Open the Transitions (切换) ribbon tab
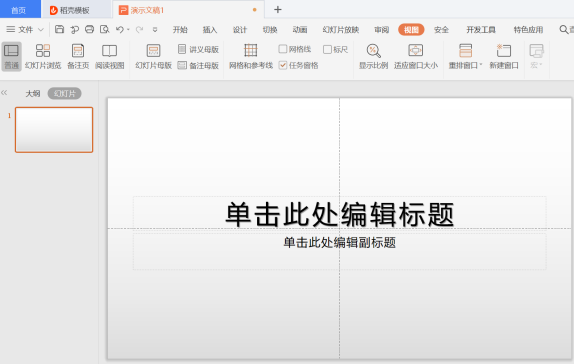The width and height of the screenshot is (574, 364). [x=270, y=30]
